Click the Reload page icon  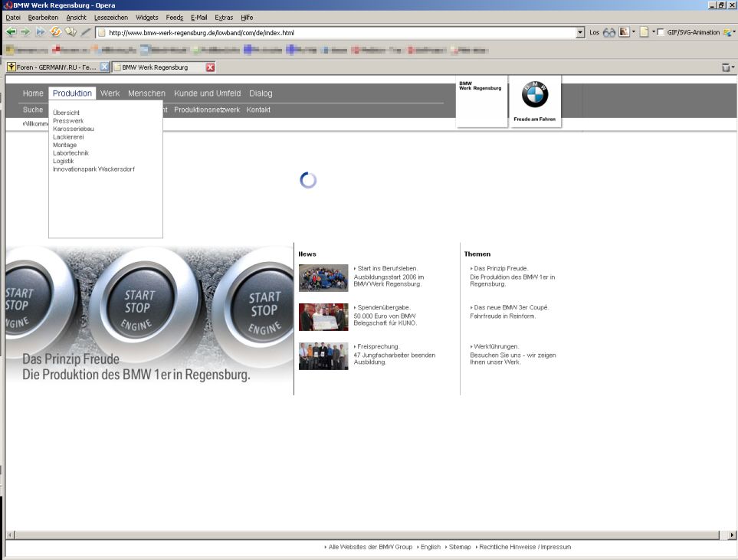pos(55,32)
